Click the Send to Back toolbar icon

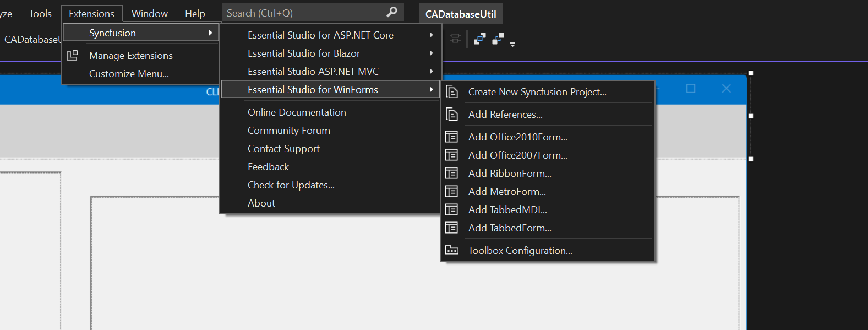click(x=498, y=39)
